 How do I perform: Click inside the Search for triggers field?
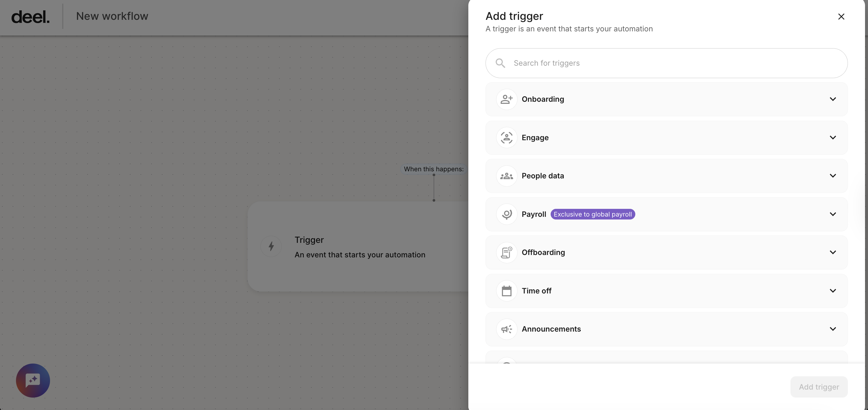pyautogui.click(x=640, y=63)
